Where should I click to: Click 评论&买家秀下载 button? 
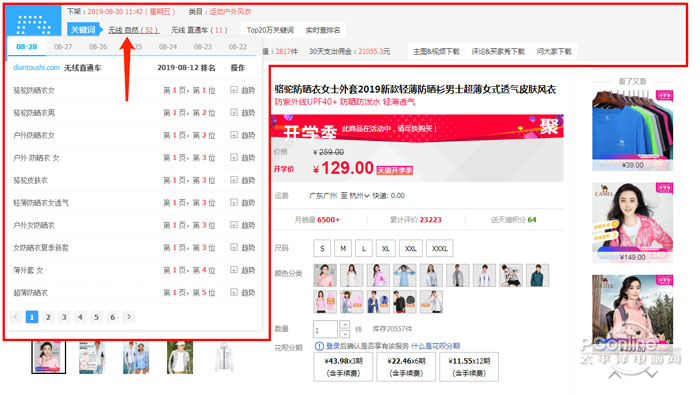498,51
